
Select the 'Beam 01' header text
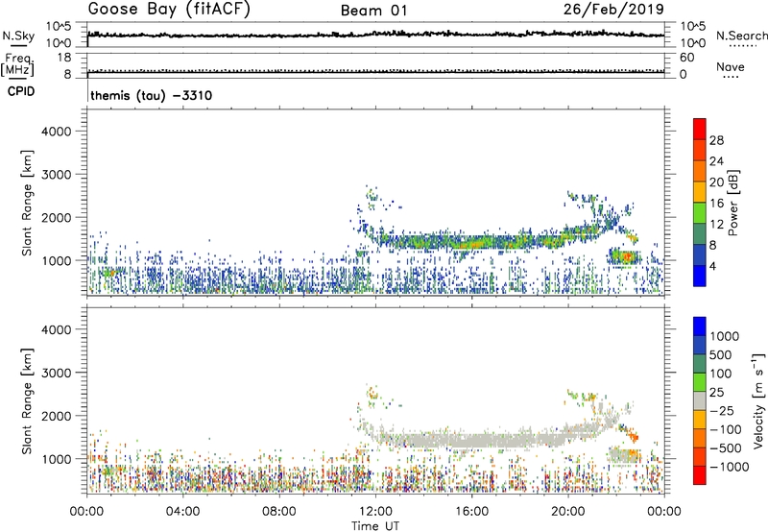pyautogui.click(x=373, y=11)
